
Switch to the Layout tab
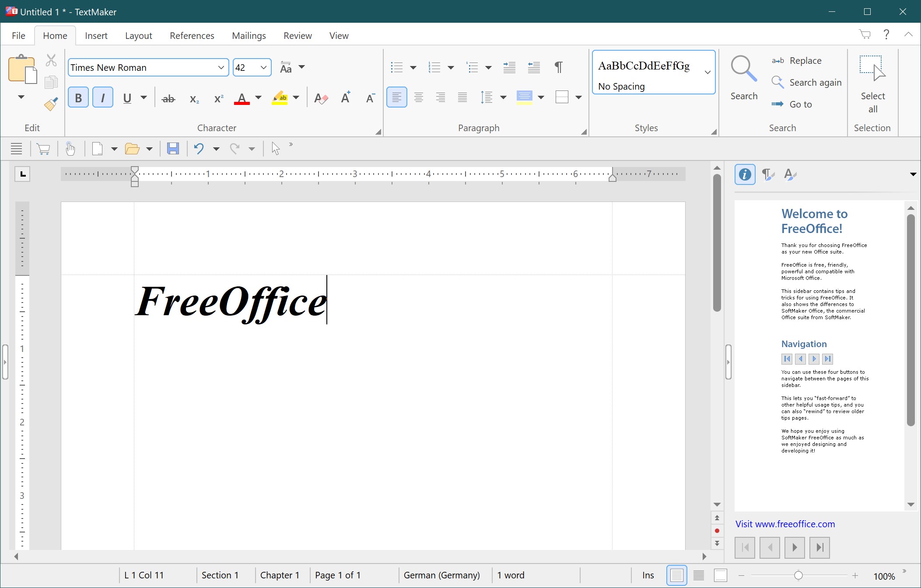click(139, 35)
